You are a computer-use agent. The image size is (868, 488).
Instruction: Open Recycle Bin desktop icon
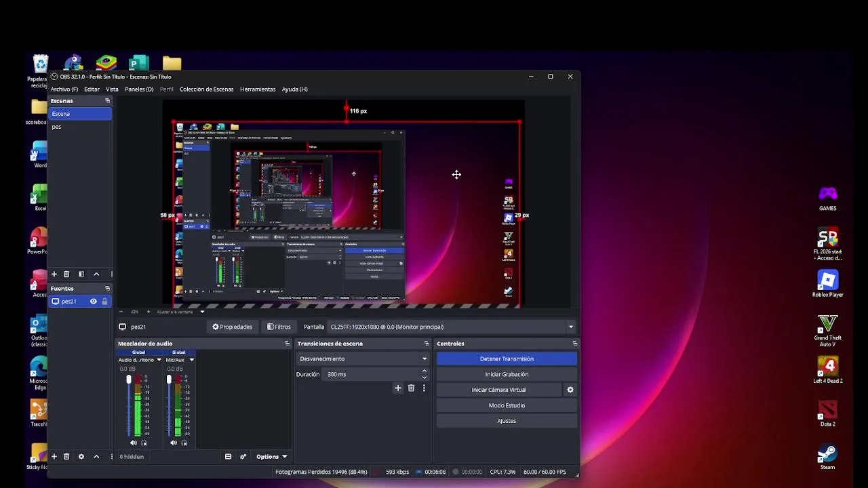[41, 71]
